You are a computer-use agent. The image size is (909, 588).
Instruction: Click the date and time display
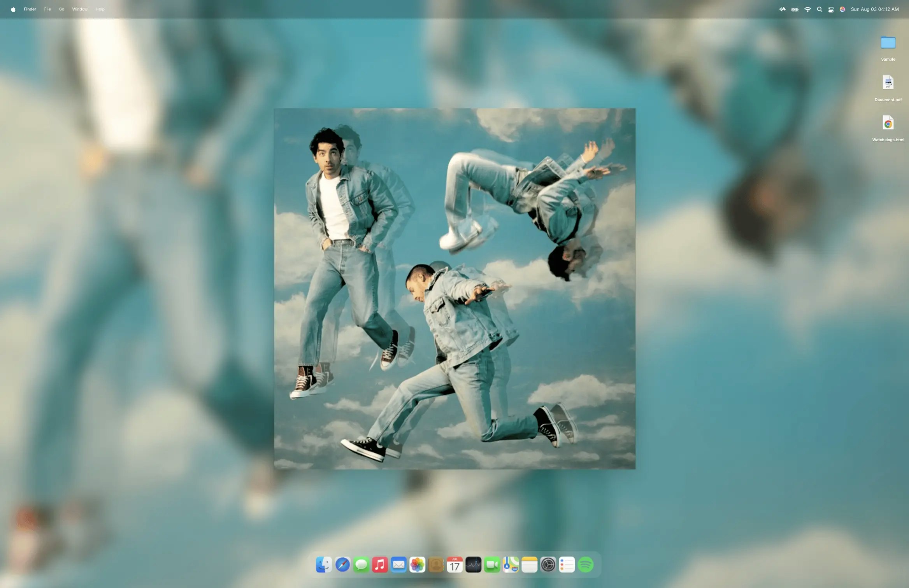click(x=875, y=9)
